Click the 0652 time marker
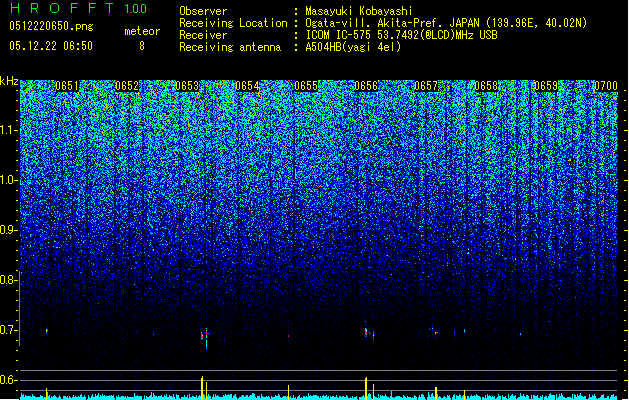This screenshot has width=629, height=400. (x=127, y=86)
